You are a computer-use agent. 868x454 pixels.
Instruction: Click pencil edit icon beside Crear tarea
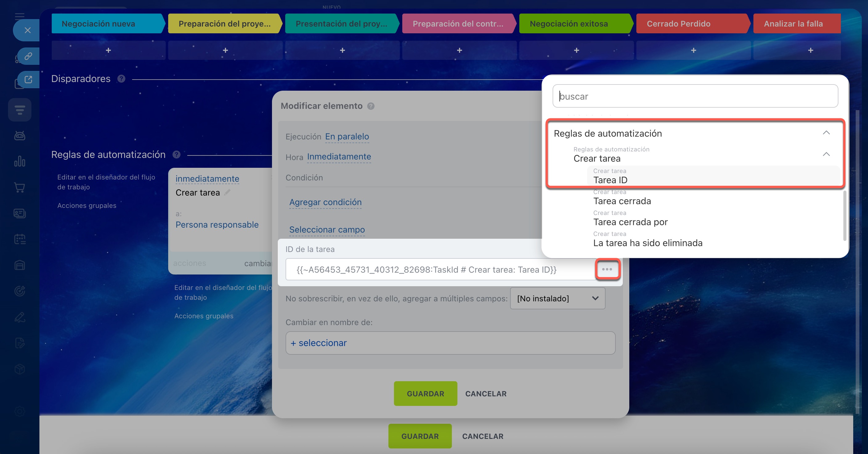click(227, 192)
